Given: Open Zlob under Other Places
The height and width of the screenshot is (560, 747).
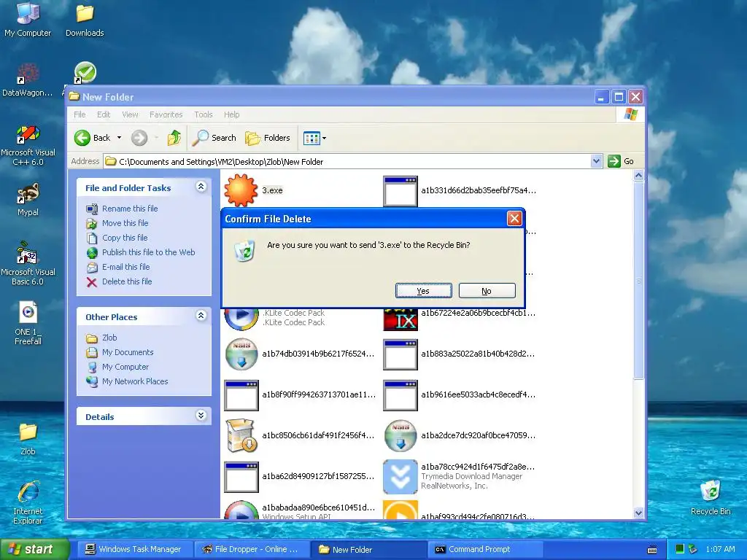Looking at the screenshot, I should tap(109, 338).
